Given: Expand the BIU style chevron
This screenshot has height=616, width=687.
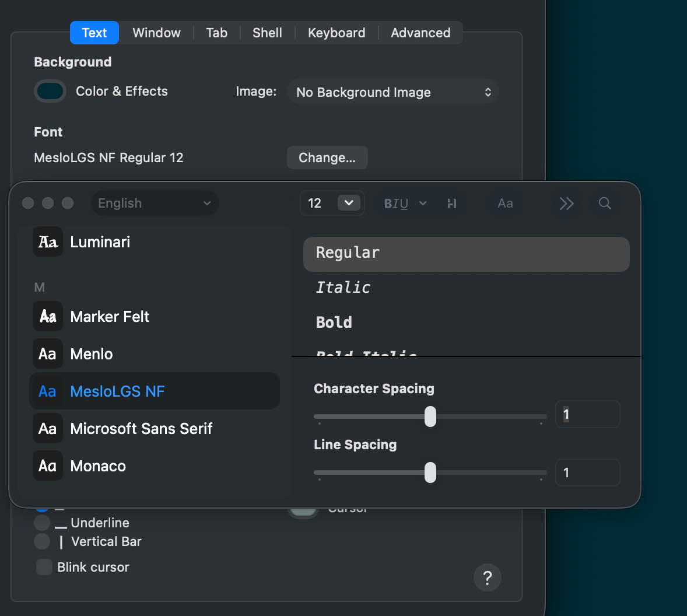Looking at the screenshot, I should tap(423, 203).
